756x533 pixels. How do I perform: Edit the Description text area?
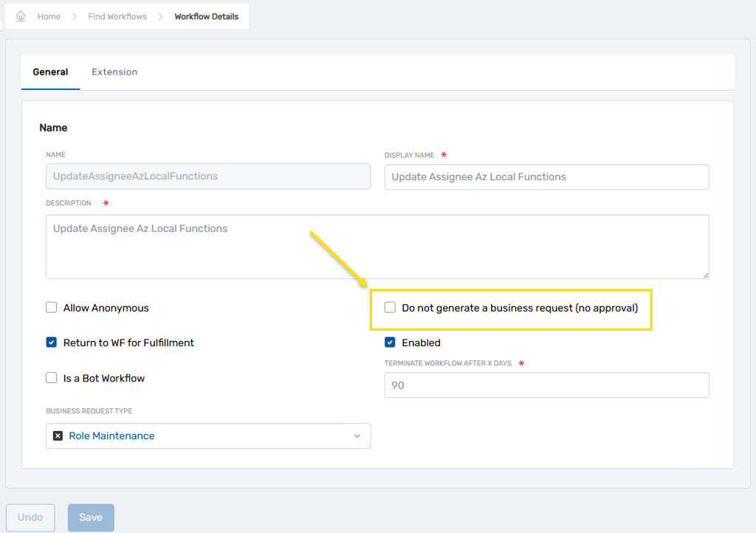[x=377, y=247]
